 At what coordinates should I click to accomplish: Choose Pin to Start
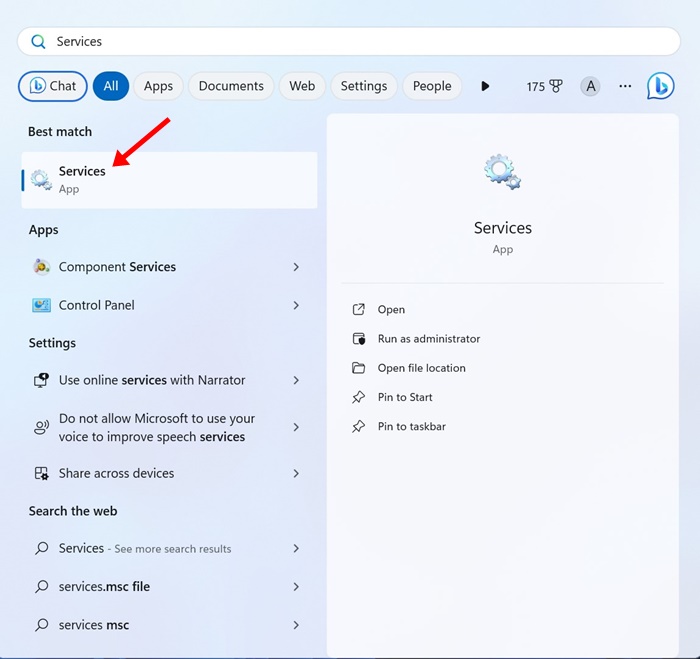point(405,397)
